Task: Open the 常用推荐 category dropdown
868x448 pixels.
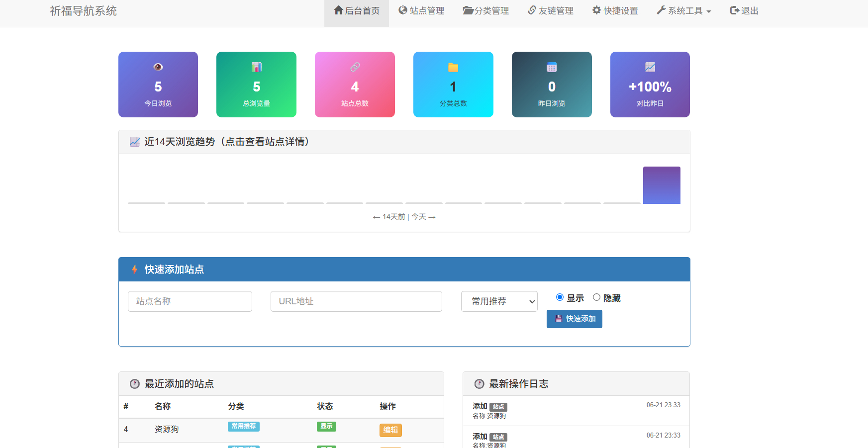Action: [499, 301]
